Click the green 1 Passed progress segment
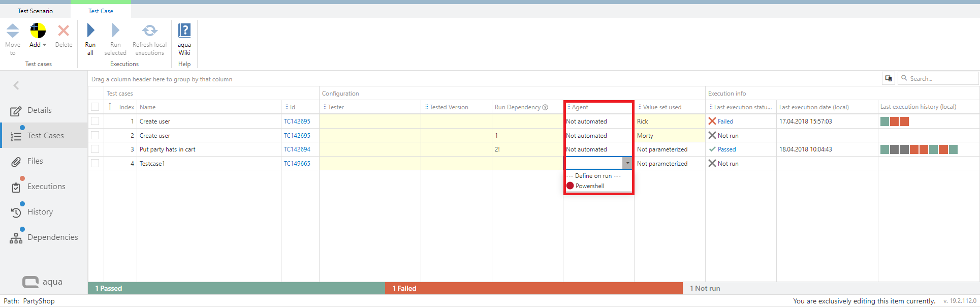The image size is (980, 307). pyautogui.click(x=236, y=288)
